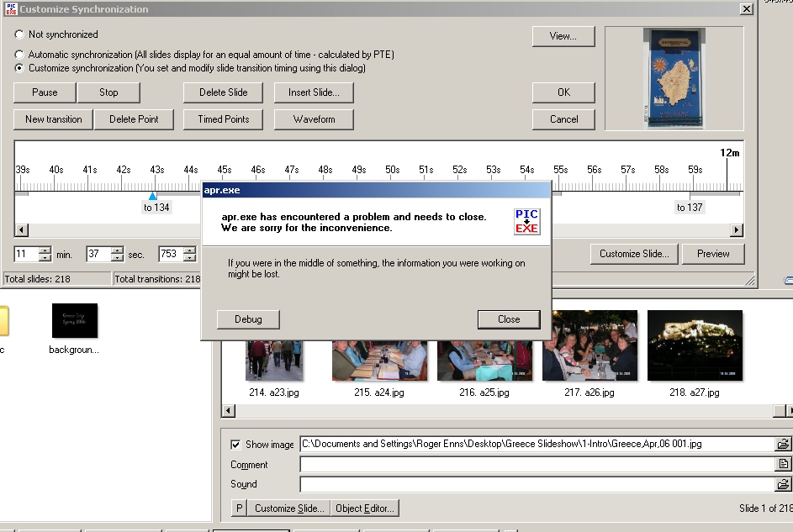The width and height of the screenshot is (793, 532).
Task: Click the New transition button
Action: (53, 119)
